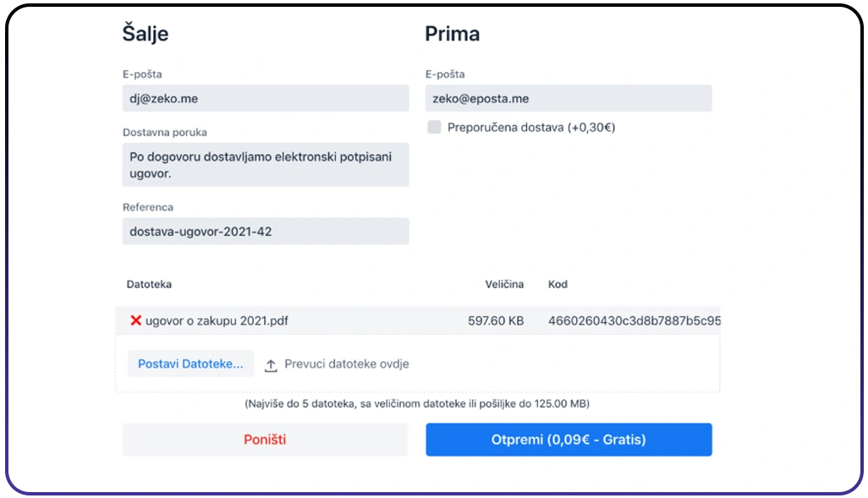Click the Prevuci datoteke ovdje drop text
The height and width of the screenshot is (498, 868).
[347, 364]
